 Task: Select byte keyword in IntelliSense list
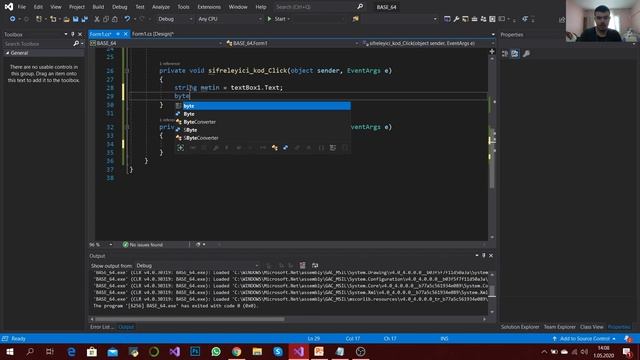(x=262, y=106)
